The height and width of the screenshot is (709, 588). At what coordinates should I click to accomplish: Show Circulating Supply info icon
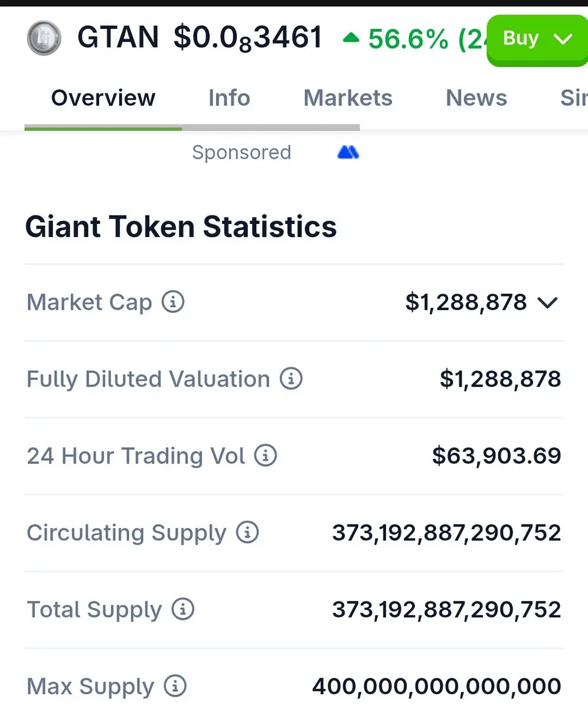[247, 532]
